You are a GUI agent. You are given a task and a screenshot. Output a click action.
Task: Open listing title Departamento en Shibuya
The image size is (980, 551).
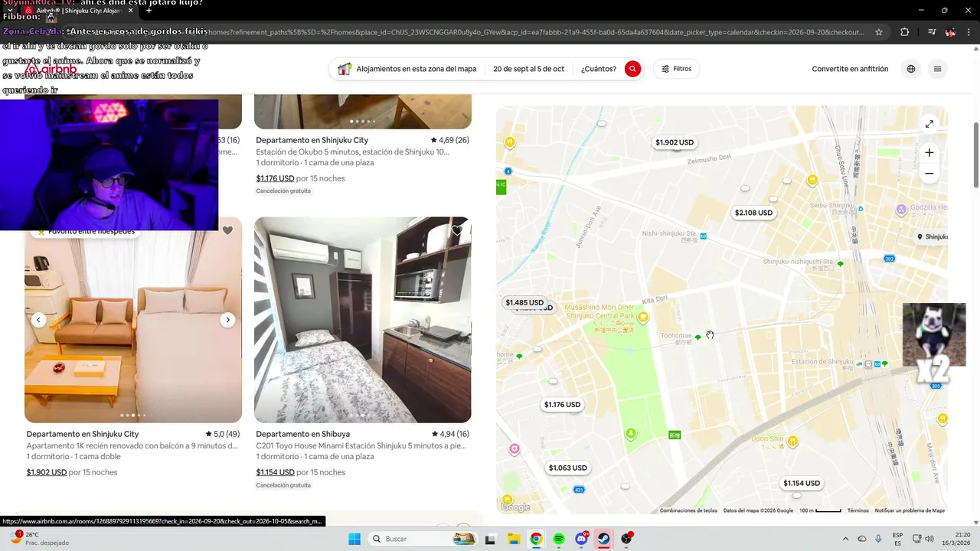[303, 434]
